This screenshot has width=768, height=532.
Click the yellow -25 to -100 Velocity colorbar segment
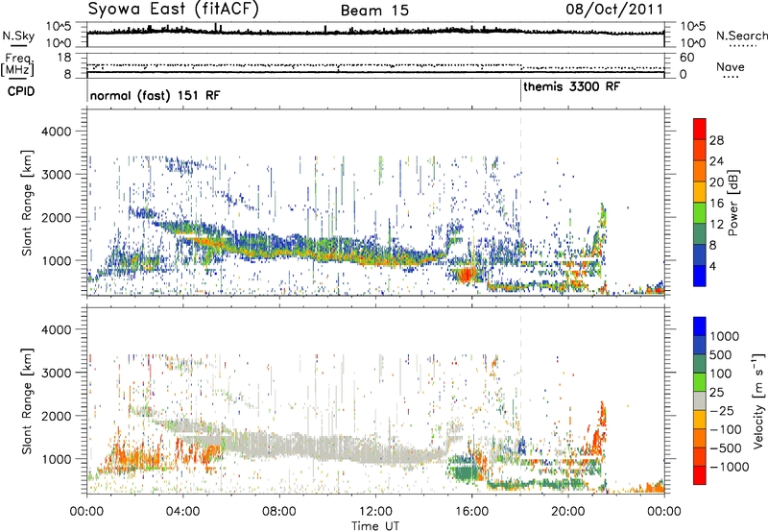click(700, 420)
